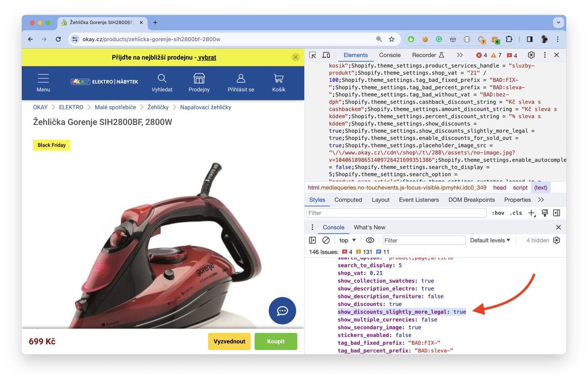588x383 pixels.
Task: Switch to What's New drawer tab
Action: 369,227
